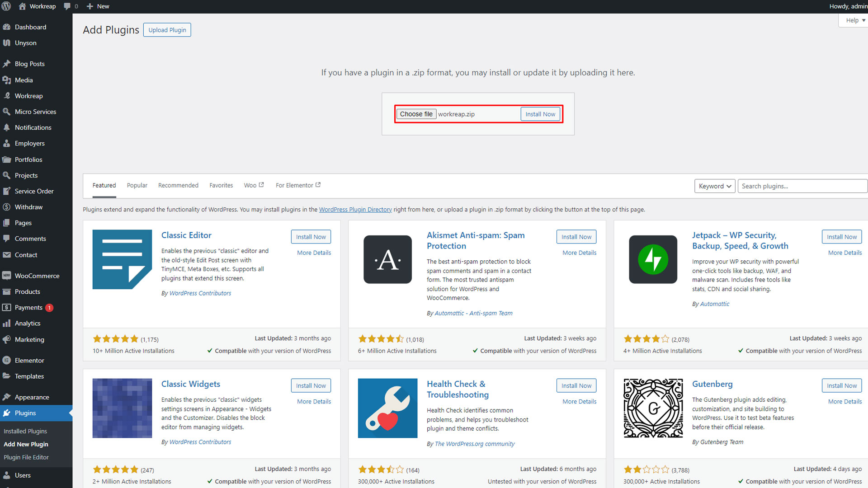Open the New content menu
The height and width of the screenshot is (488, 868).
tap(98, 6)
